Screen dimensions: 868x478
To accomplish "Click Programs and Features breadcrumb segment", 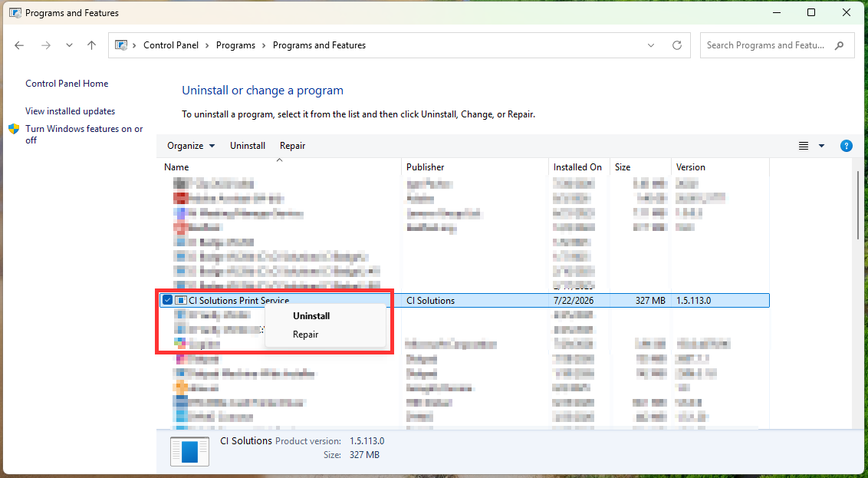I will pyautogui.click(x=320, y=45).
